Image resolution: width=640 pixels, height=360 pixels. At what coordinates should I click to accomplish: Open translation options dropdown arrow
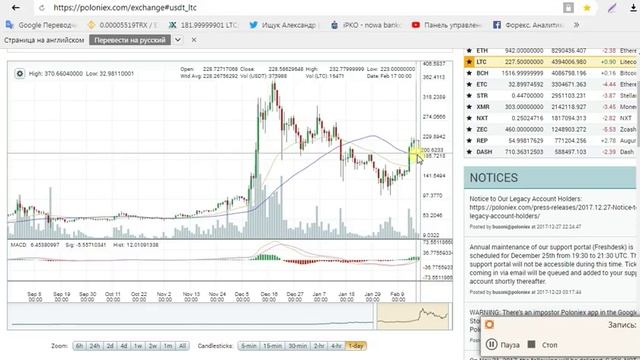(178, 40)
